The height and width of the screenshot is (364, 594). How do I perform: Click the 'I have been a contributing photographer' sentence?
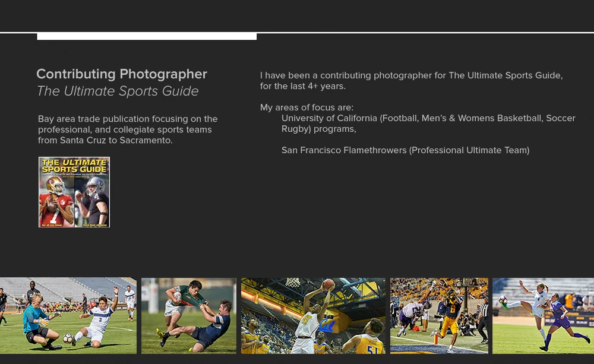412,75
